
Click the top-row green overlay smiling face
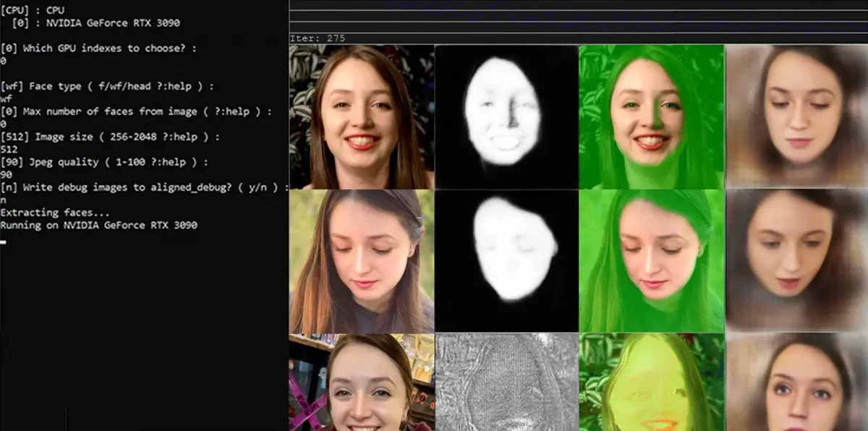tap(651, 116)
